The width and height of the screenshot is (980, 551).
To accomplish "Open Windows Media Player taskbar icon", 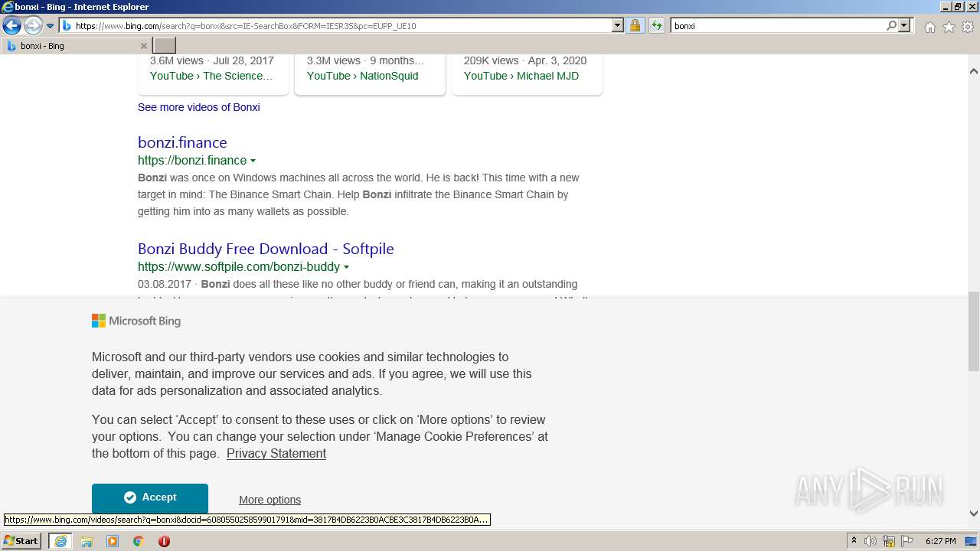I will click(x=113, y=541).
